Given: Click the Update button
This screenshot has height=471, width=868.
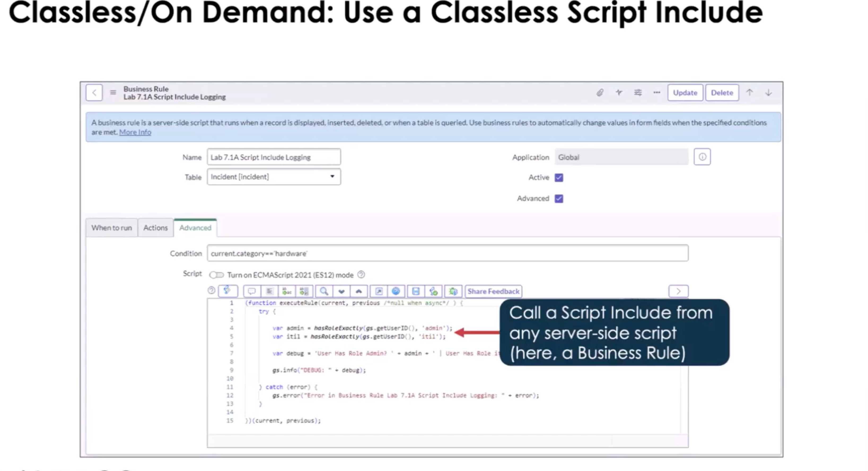Looking at the screenshot, I should pyautogui.click(x=685, y=93).
